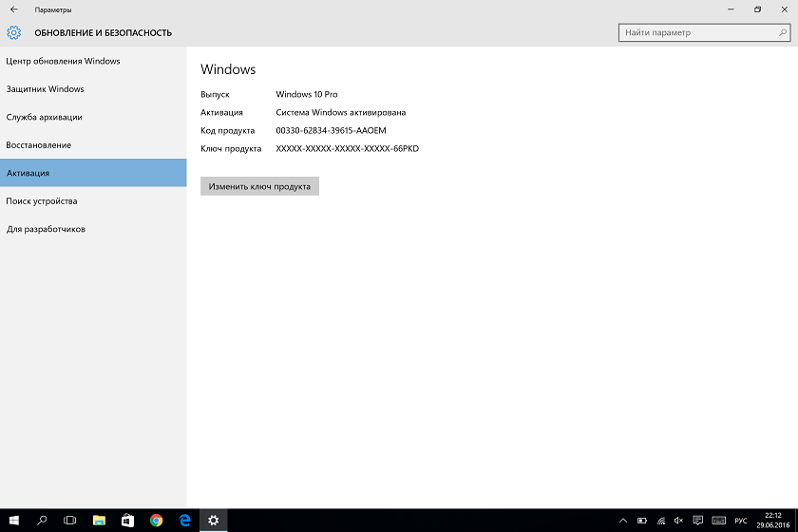Screen dimensions: 798x532
Task: Open File Explorer from the taskbar
Action: click(x=99, y=521)
